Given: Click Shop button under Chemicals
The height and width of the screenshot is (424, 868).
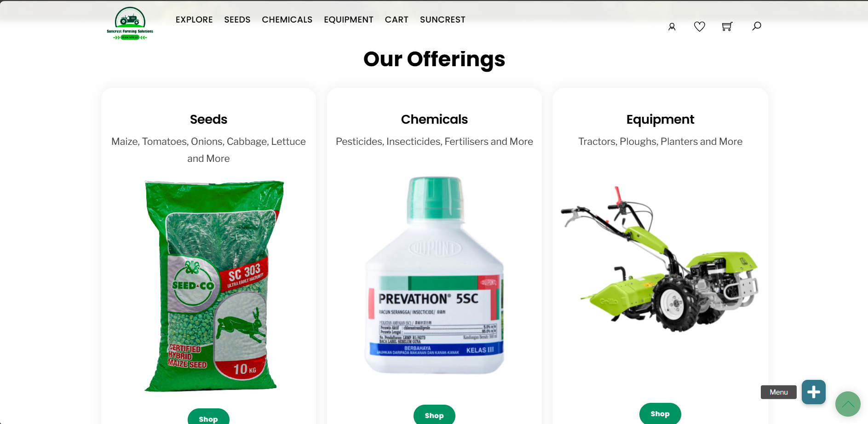Looking at the screenshot, I should pos(434,415).
